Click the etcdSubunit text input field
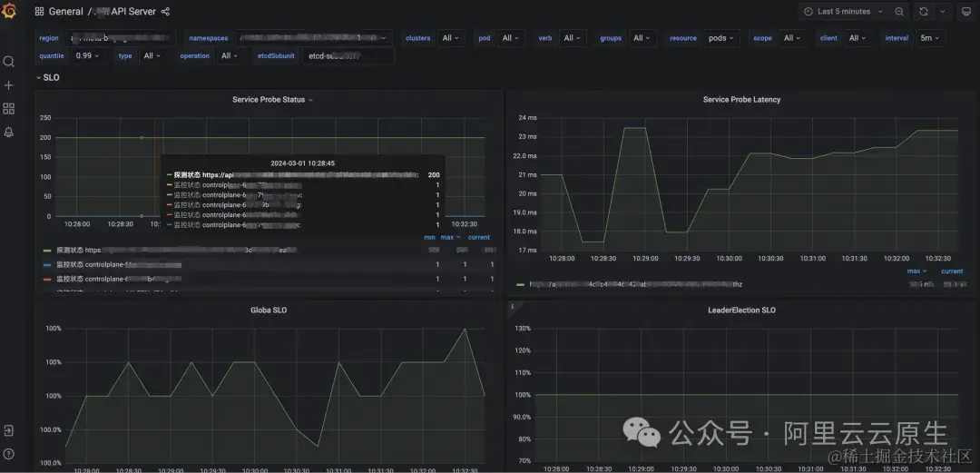The width and height of the screenshot is (980, 473). [348, 55]
